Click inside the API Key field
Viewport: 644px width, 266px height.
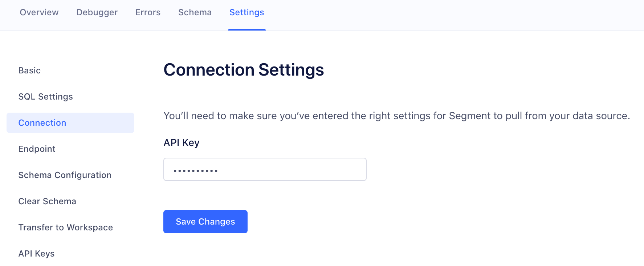point(265,169)
